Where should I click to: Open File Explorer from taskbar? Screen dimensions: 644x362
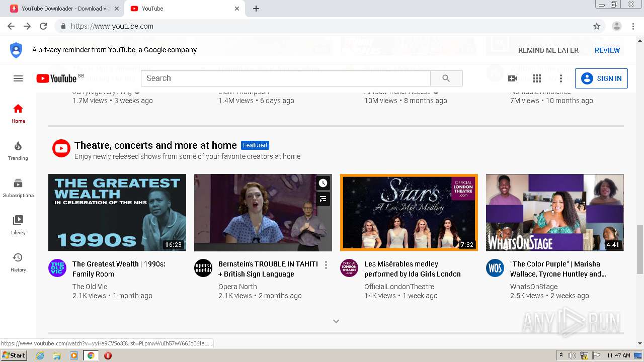coord(57,355)
